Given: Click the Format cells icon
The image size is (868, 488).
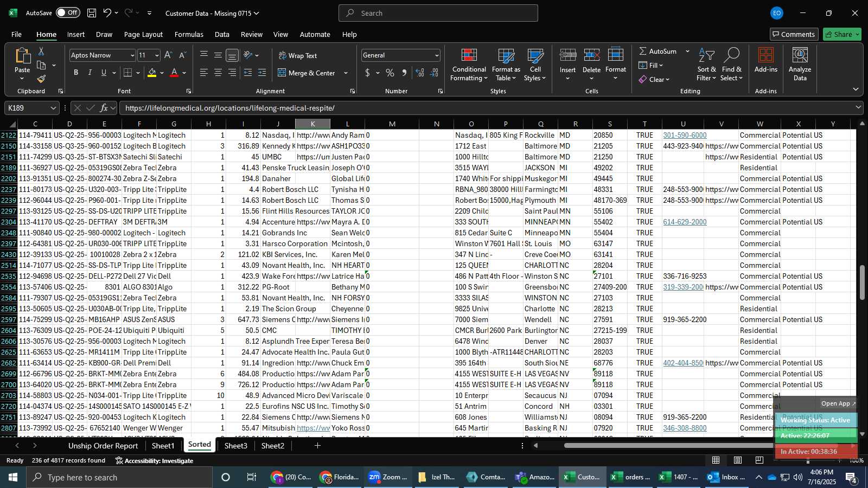Looking at the screenshot, I should (x=616, y=55).
